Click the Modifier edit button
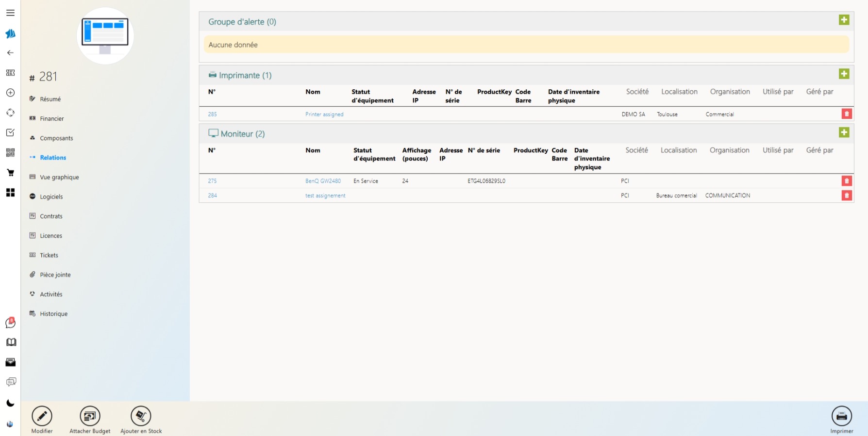Viewport: 868px width, 436px height. click(42, 417)
